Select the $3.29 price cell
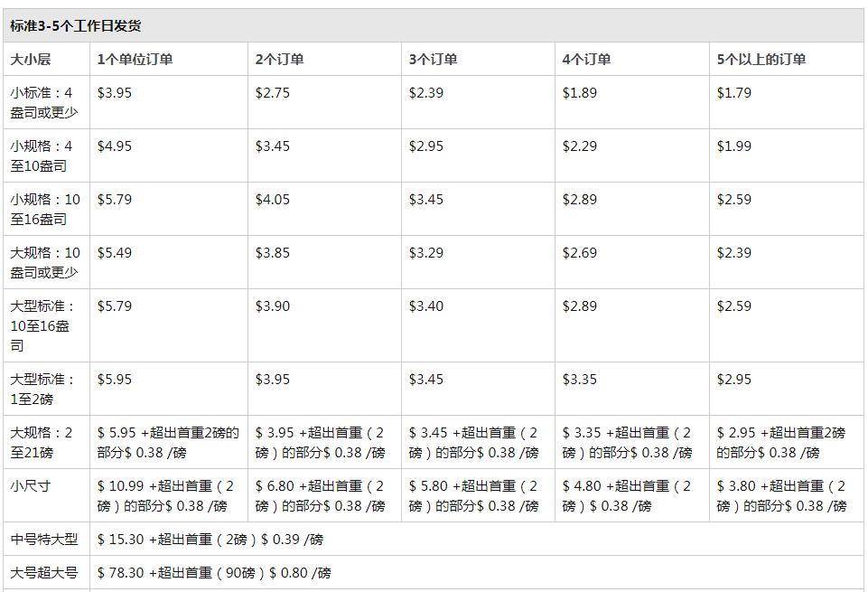 coord(426,252)
